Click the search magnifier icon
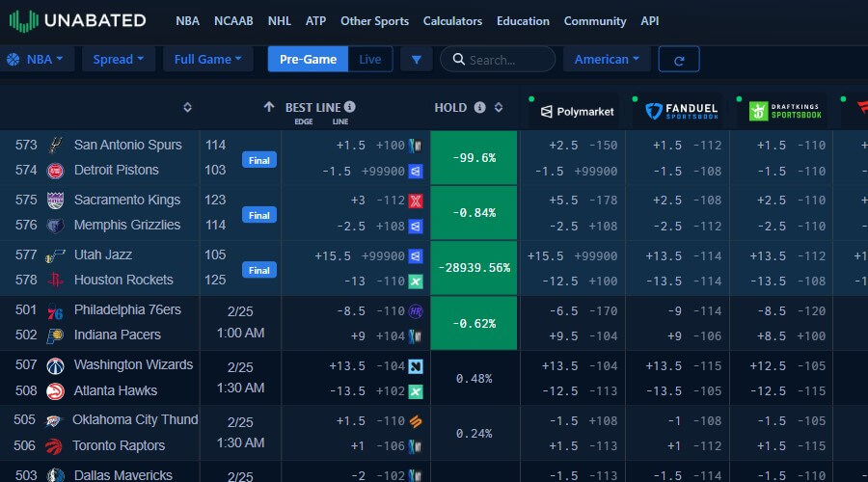The image size is (868, 482). pyautogui.click(x=458, y=59)
